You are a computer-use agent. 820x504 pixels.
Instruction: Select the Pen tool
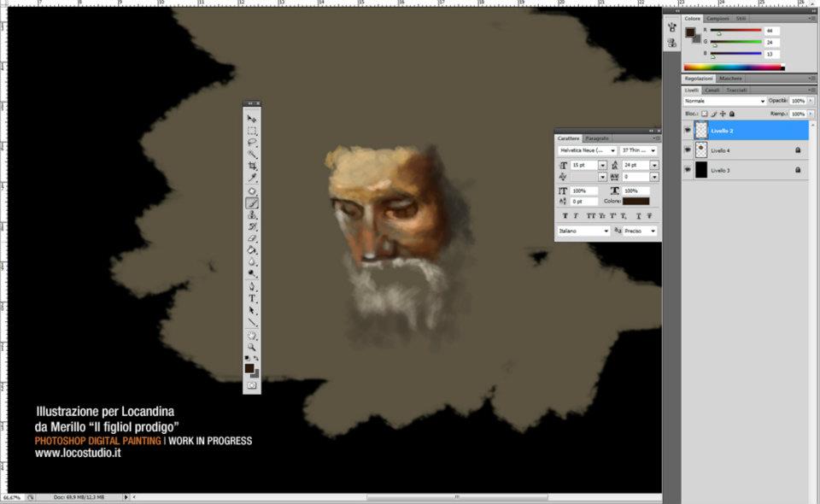(x=252, y=286)
